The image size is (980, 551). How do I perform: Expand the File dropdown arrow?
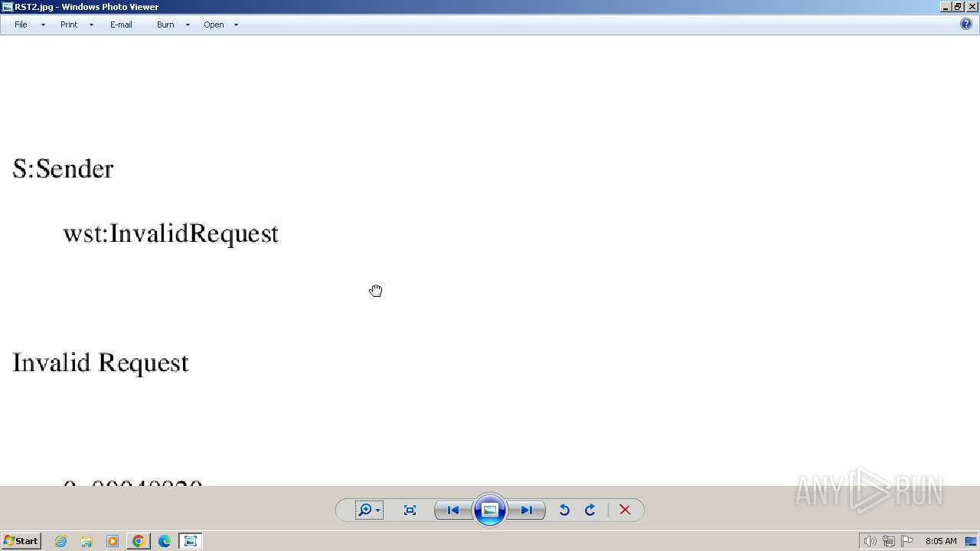[x=43, y=24]
